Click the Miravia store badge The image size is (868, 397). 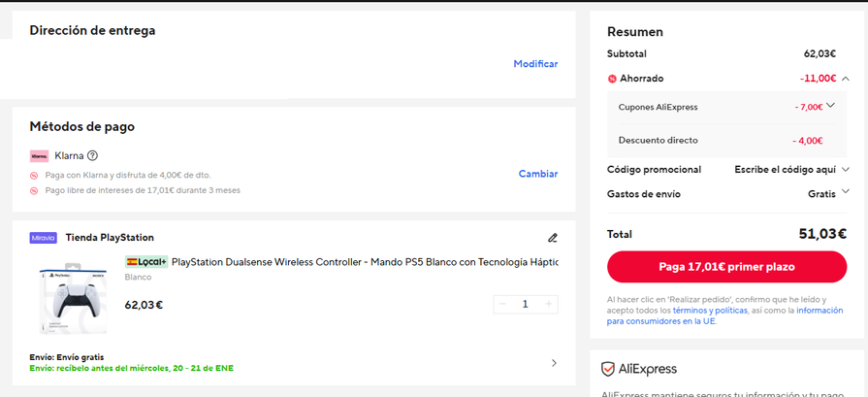pyautogui.click(x=44, y=238)
